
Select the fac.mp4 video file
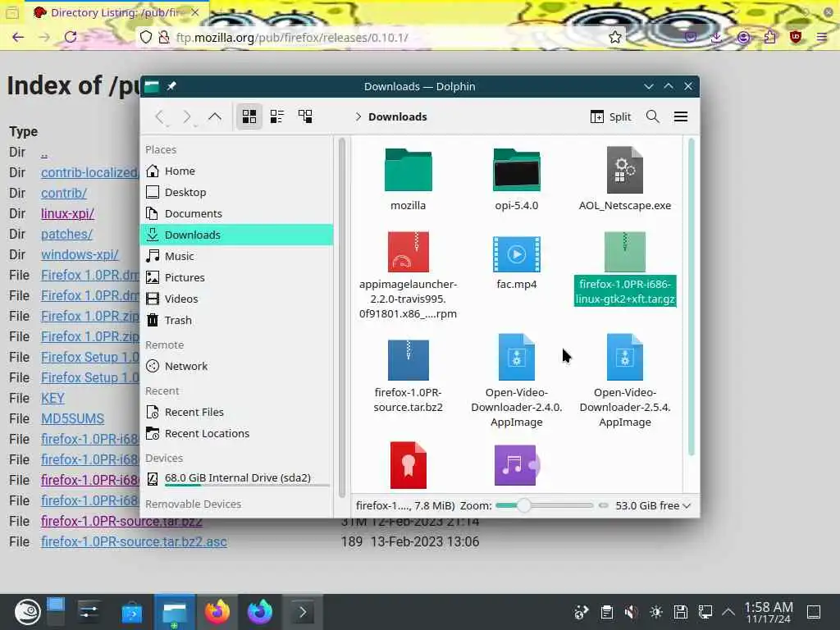(517, 254)
